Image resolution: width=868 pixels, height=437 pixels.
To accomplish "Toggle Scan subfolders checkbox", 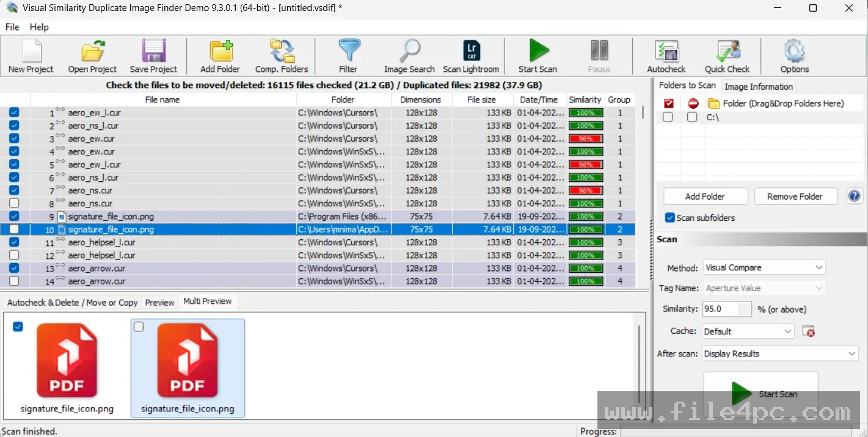I will [670, 218].
